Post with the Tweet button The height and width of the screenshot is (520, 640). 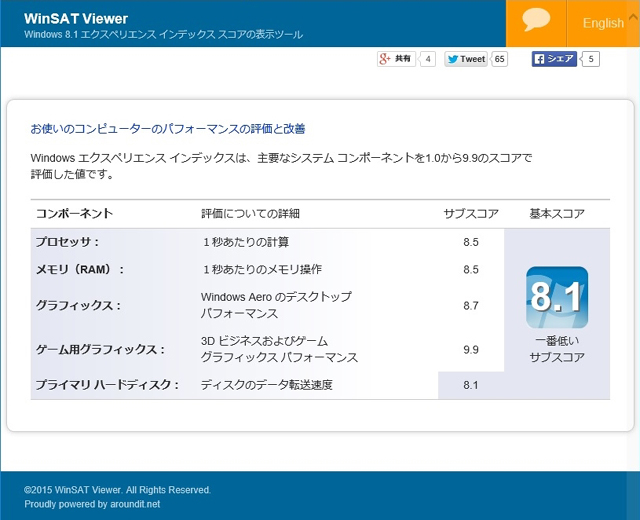click(467, 59)
